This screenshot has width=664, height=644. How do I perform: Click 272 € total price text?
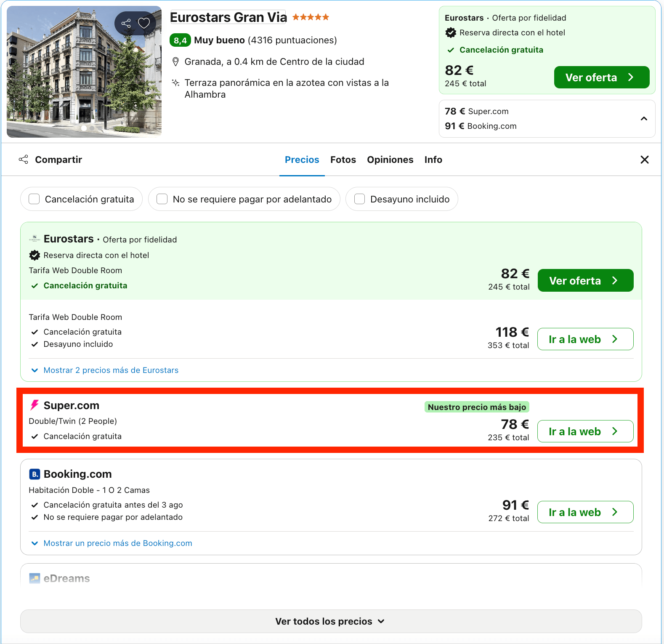[x=509, y=519]
